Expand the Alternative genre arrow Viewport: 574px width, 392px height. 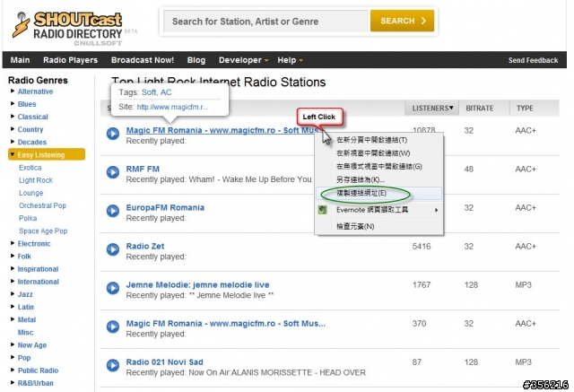coord(13,91)
